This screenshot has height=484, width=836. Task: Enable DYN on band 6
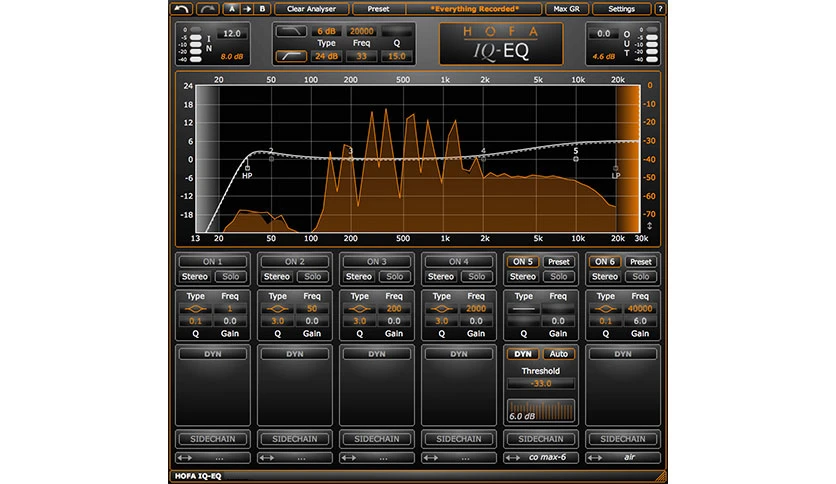click(623, 354)
